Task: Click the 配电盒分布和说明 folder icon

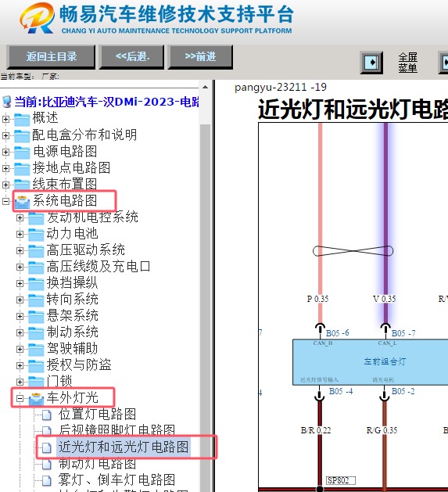Action: (22, 135)
